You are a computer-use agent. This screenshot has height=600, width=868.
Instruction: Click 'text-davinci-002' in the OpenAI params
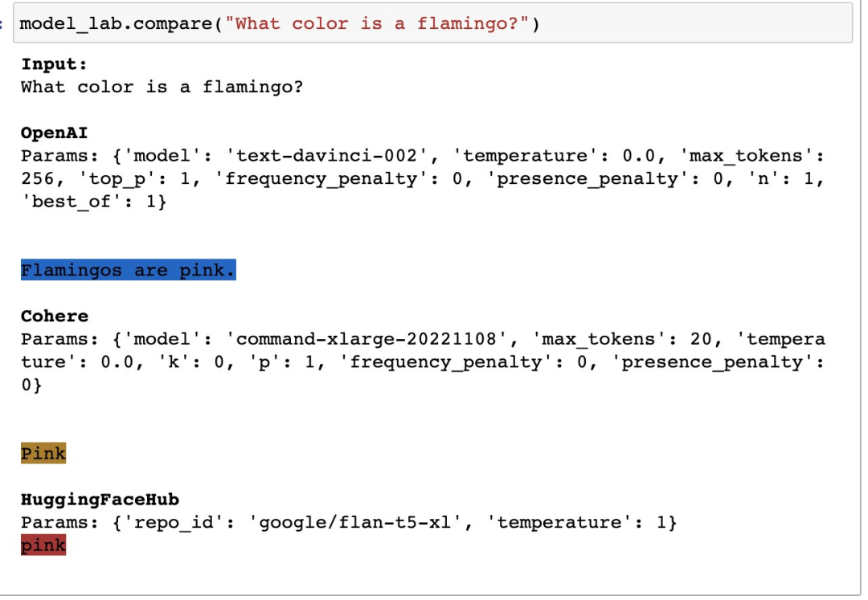326,156
